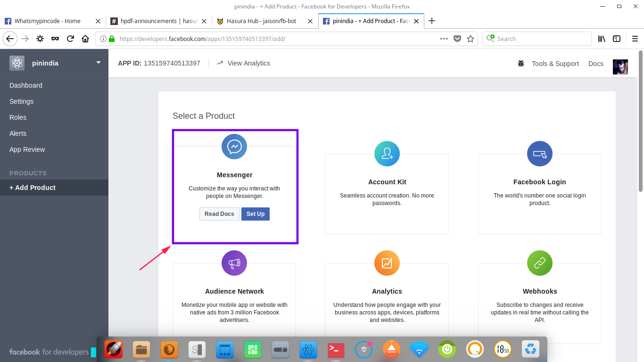Viewport: 644px width, 362px height.
Task: Launch the rocket launcher from the dock
Action: (114, 349)
